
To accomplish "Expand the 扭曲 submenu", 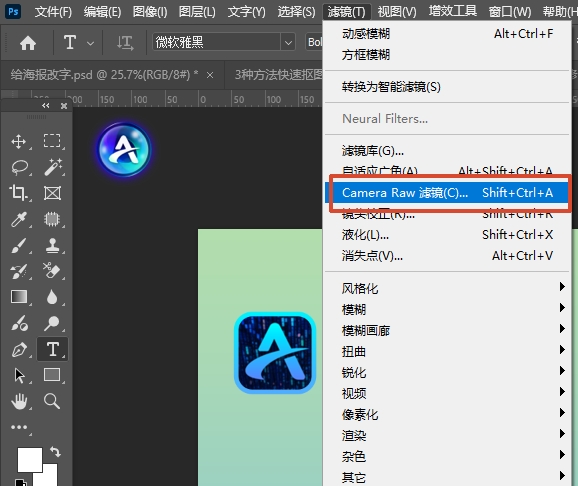I will coord(448,351).
